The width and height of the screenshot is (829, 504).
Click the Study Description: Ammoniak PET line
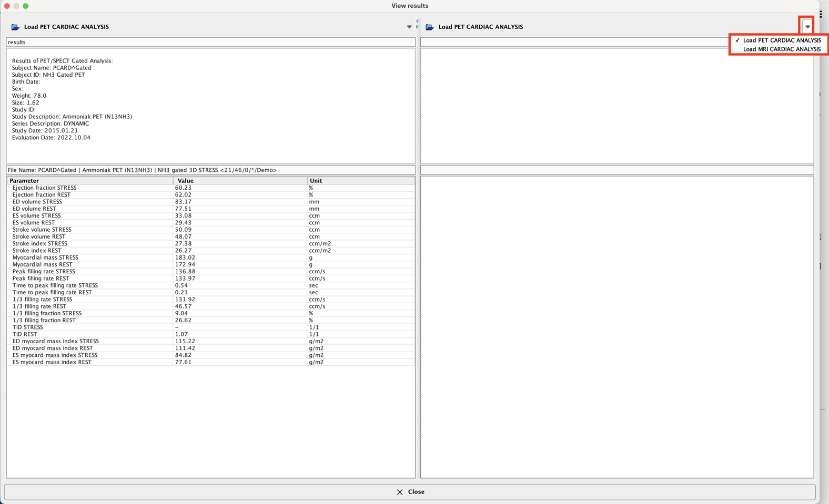pos(72,117)
